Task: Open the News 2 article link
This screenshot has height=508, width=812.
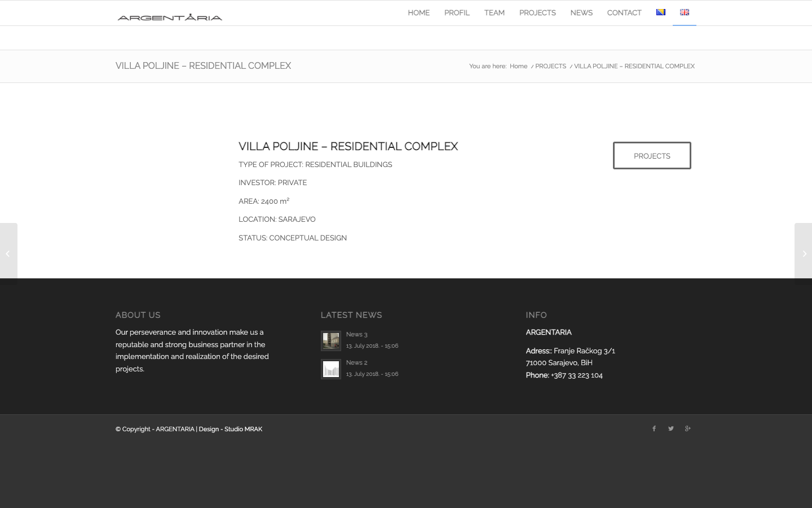Action: (x=356, y=362)
